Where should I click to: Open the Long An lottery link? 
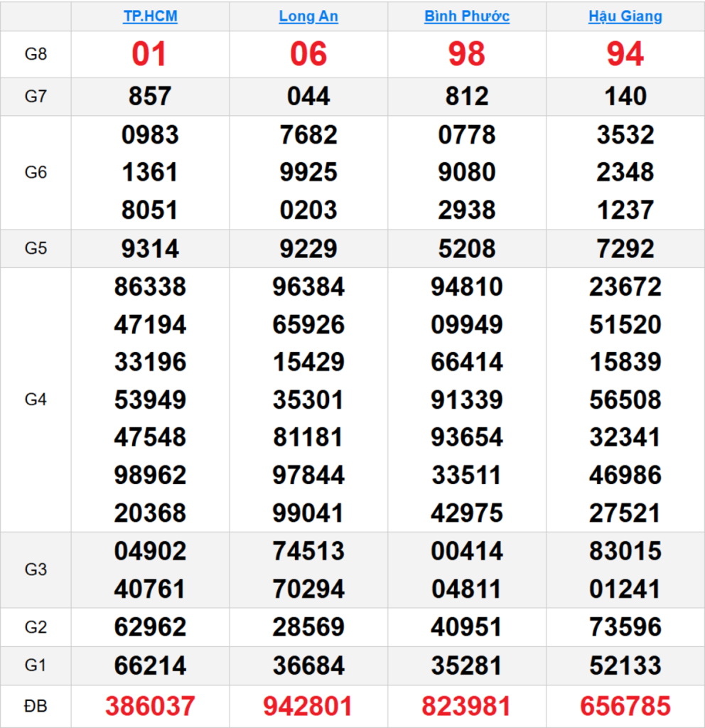pos(308,16)
